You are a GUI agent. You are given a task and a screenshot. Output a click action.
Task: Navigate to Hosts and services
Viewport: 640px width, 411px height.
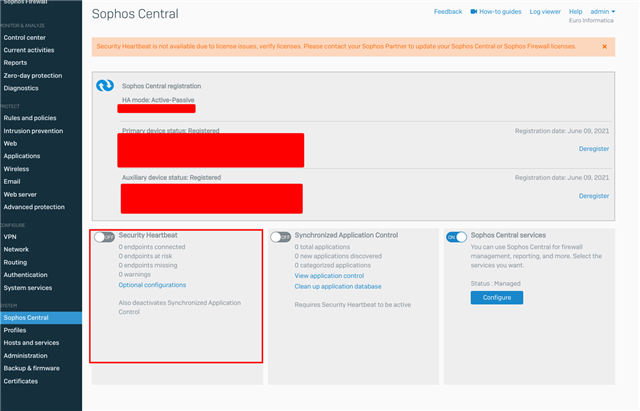coord(31,343)
